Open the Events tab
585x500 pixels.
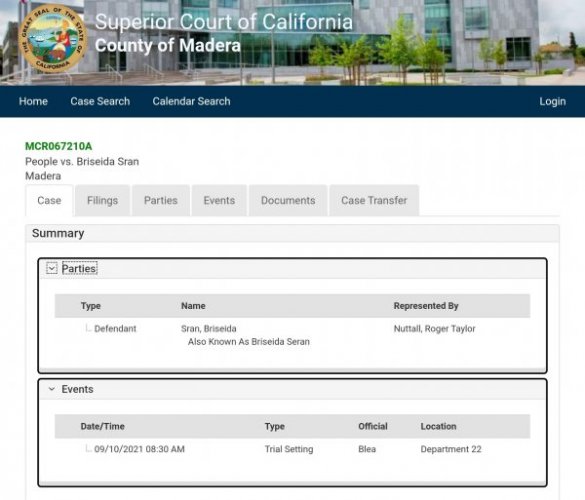click(219, 200)
